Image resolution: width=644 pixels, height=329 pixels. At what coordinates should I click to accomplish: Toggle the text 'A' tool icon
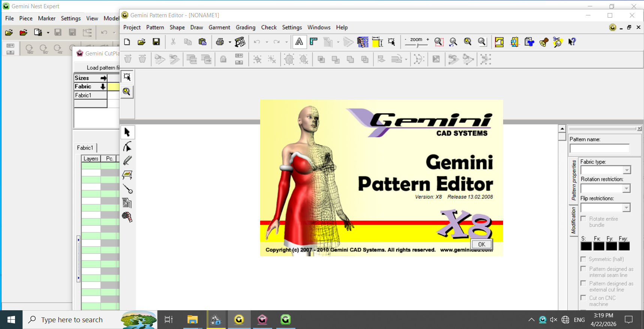pyautogui.click(x=299, y=42)
